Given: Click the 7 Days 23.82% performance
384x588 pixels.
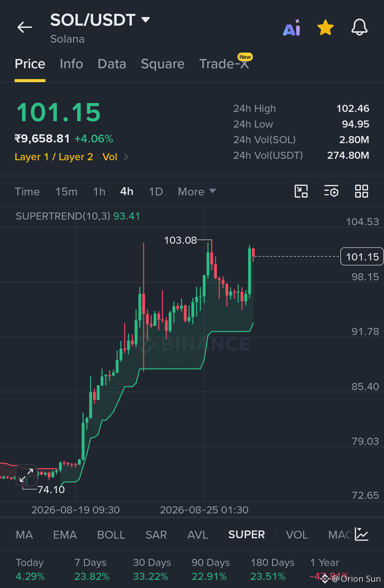Looking at the screenshot, I should tap(92, 569).
